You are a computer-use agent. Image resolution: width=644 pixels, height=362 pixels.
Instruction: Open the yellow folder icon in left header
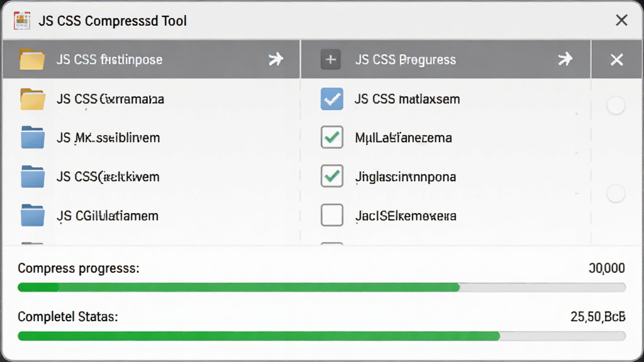coord(32,60)
